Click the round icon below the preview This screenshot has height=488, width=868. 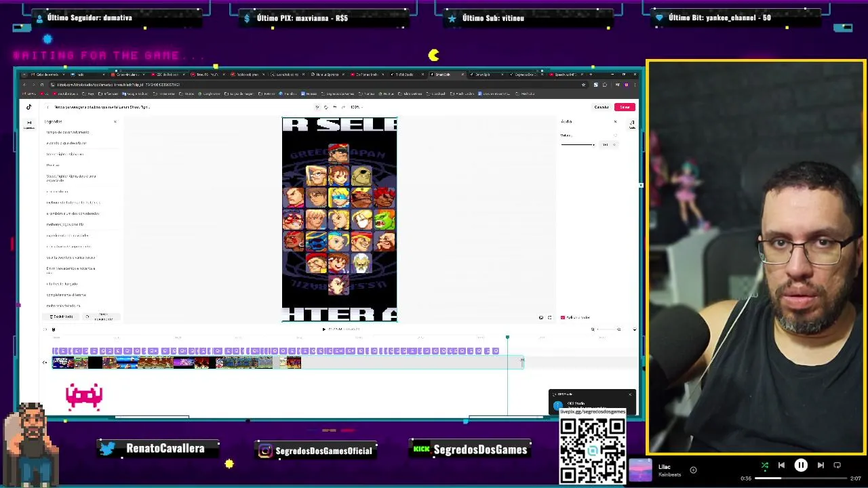click(x=540, y=317)
